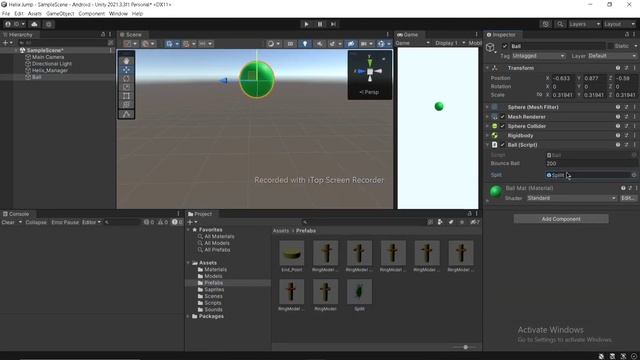Expand the Rigidbody component
Viewport: 640px width, 360px height.
tap(487, 136)
